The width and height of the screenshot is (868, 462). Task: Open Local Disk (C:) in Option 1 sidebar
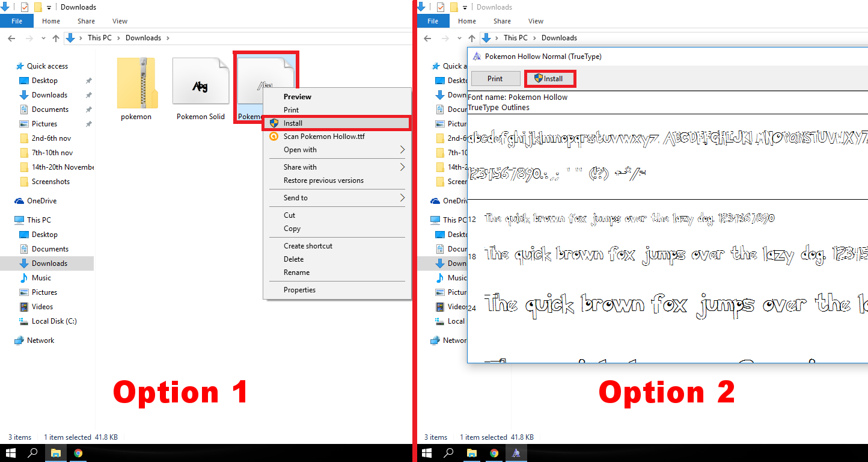(54, 321)
